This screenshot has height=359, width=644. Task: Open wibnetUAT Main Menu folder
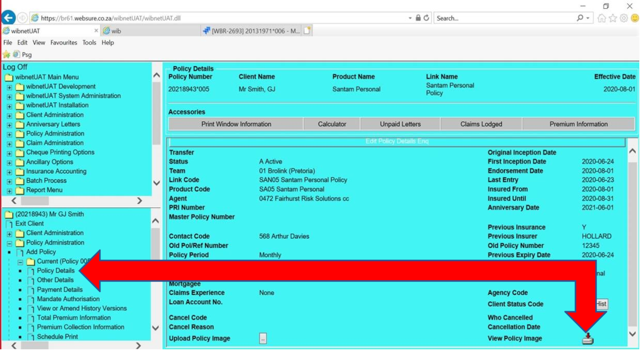click(x=42, y=77)
